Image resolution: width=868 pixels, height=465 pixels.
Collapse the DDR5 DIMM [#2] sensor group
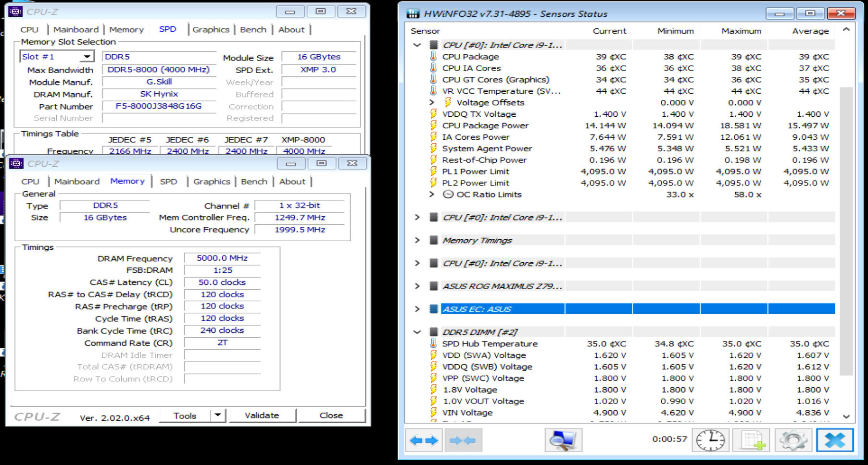[417, 332]
